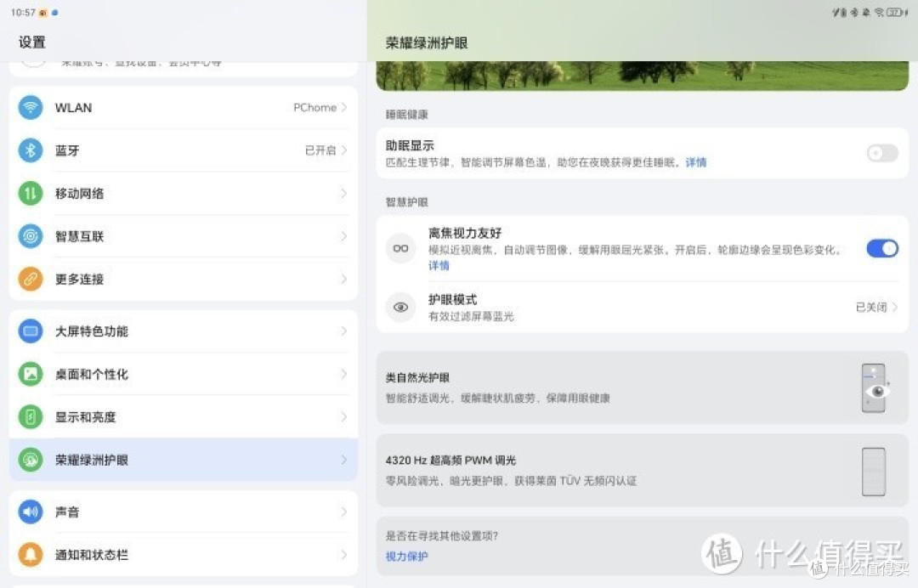Open the 4320 Hz 超高频 PWM 调光 card

click(643, 471)
